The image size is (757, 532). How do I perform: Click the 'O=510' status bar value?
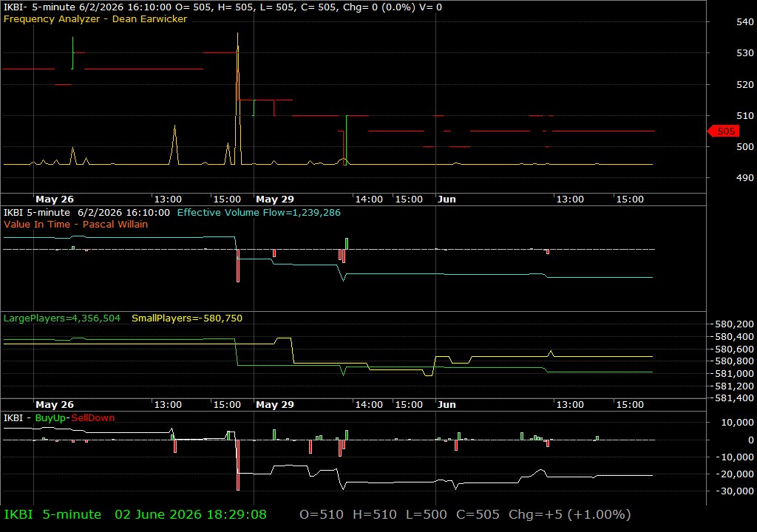[x=322, y=514]
